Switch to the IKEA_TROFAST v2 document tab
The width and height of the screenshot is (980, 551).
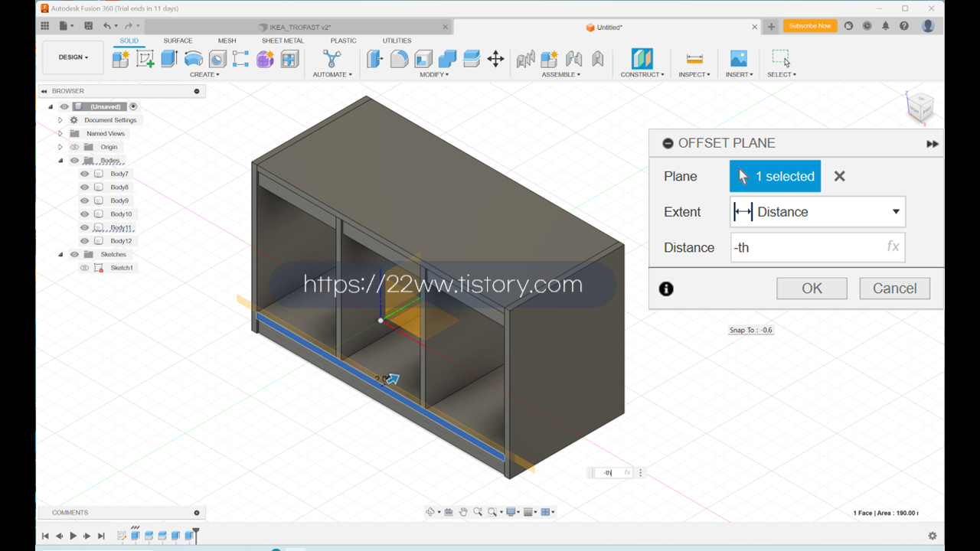(299, 27)
